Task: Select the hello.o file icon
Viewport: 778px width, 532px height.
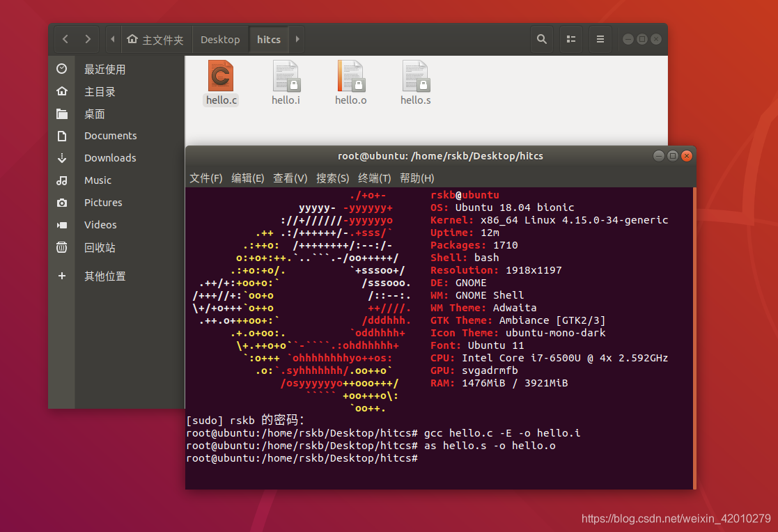Action: click(x=351, y=75)
